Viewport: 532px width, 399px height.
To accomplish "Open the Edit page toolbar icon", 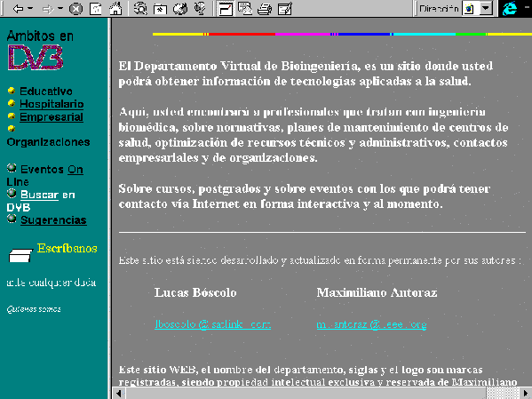I will coord(285,9).
